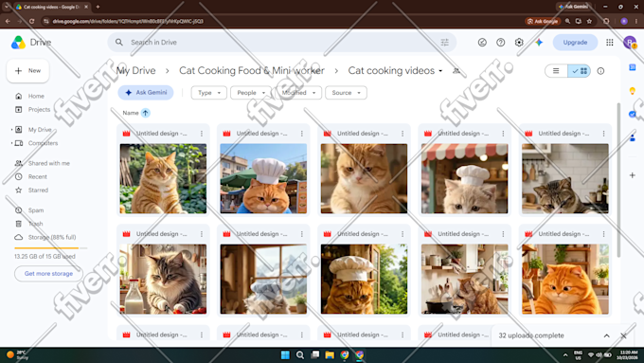Open the Keep side panel icon
This screenshot has height=363, width=644.
coord(633,90)
